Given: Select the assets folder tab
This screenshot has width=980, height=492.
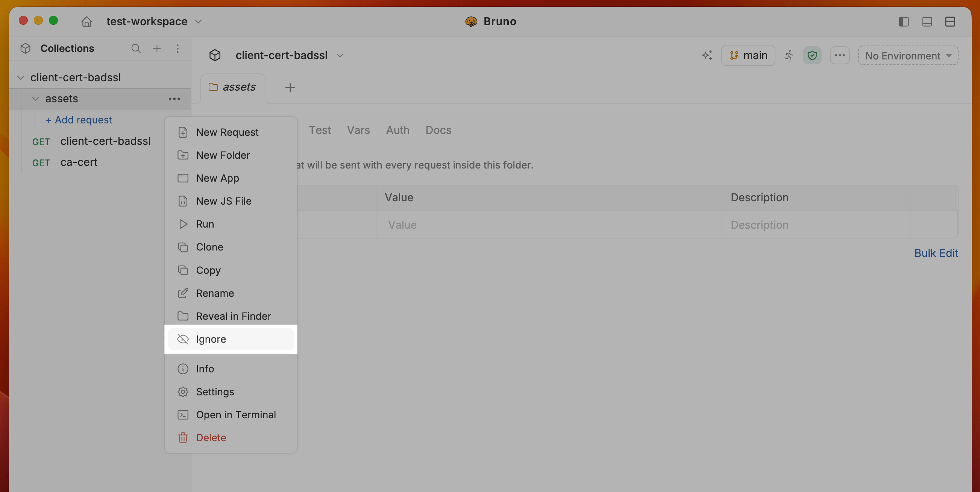Looking at the screenshot, I should tap(233, 88).
